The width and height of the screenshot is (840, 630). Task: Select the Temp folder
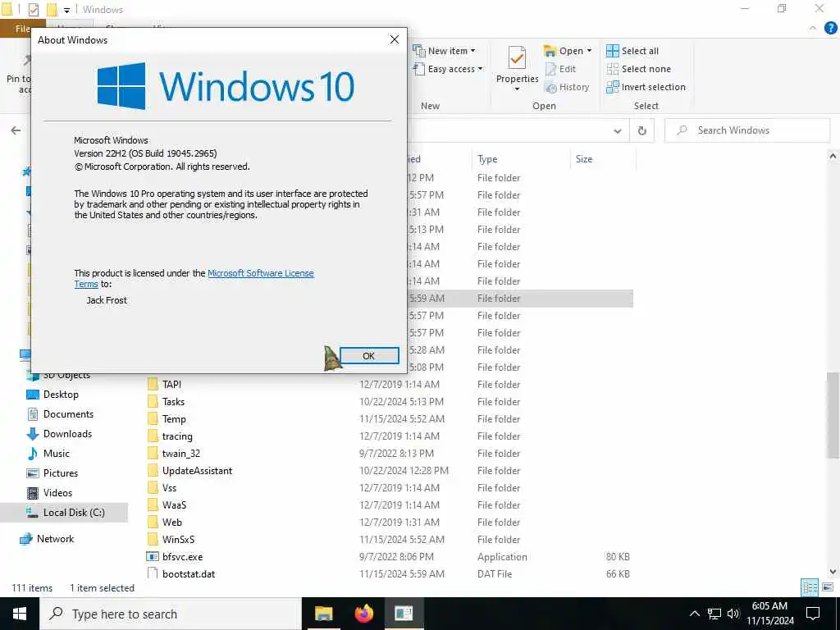pyautogui.click(x=174, y=419)
